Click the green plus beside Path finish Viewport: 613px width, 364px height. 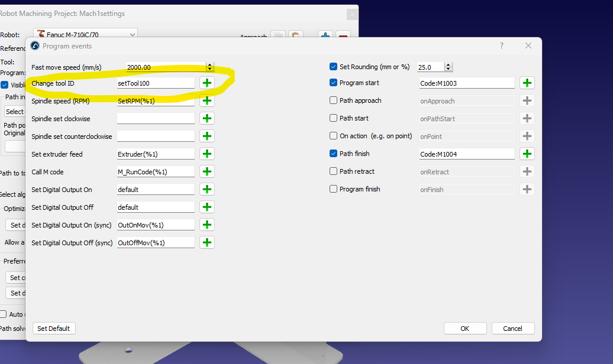pos(527,154)
